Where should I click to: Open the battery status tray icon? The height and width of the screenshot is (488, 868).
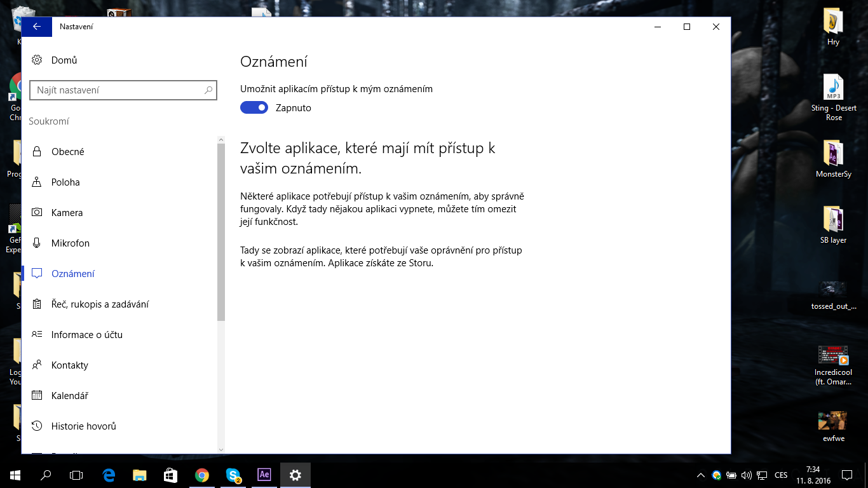pyautogui.click(x=732, y=475)
